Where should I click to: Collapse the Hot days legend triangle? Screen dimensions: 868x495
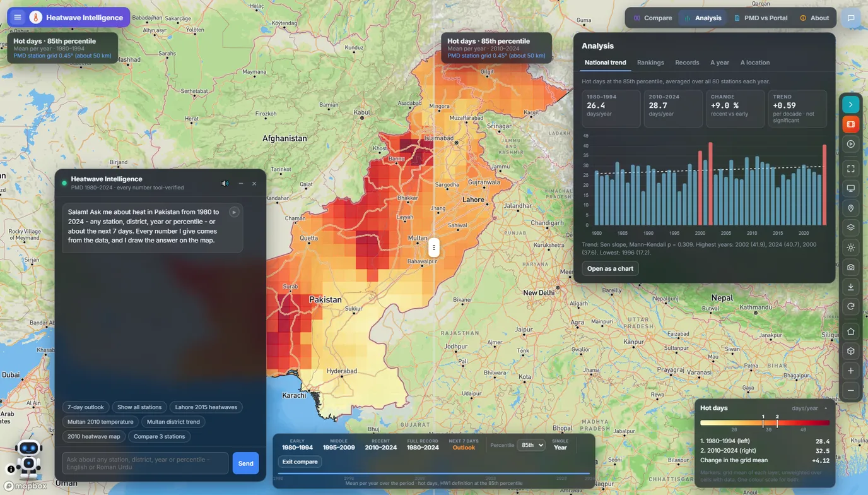[826, 409]
